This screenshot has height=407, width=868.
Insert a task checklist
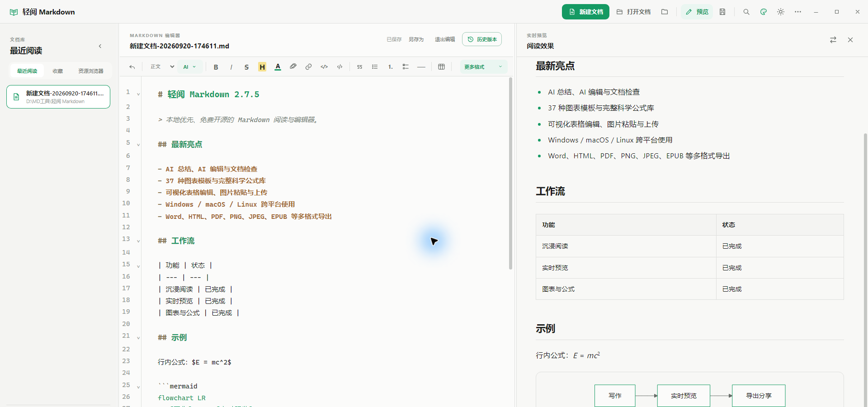point(406,67)
